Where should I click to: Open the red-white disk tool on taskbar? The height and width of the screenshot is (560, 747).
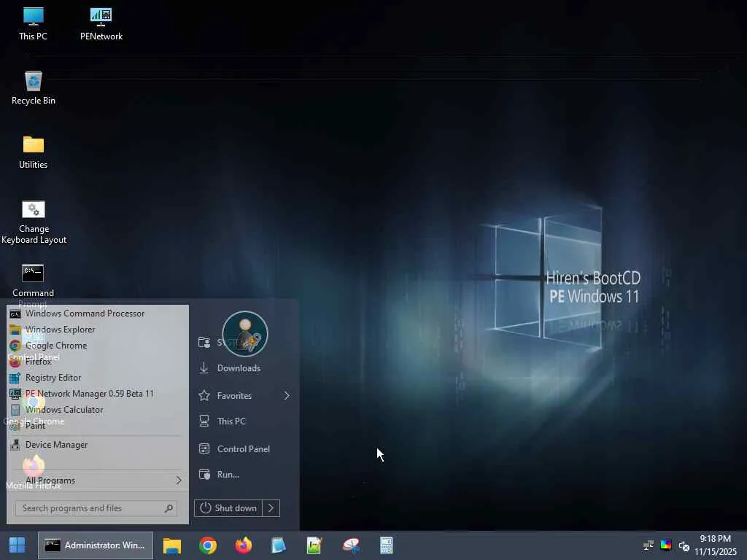coord(351,545)
